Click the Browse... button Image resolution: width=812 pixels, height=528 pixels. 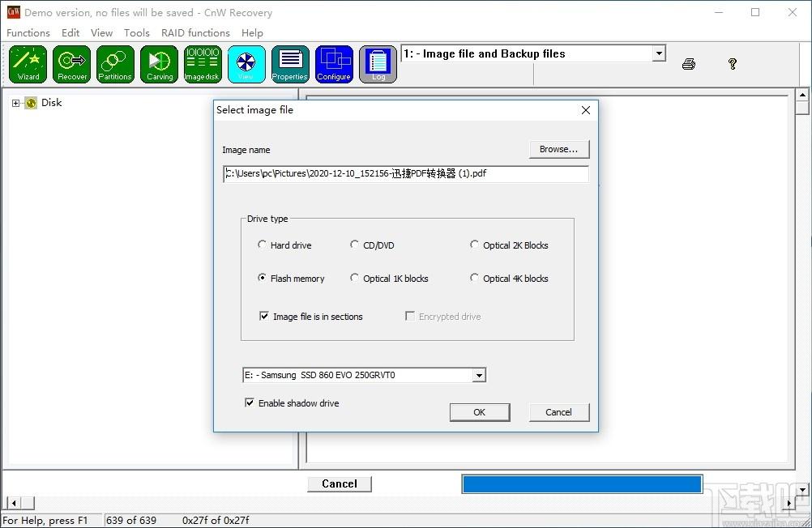pyautogui.click(x=559, y=149)
